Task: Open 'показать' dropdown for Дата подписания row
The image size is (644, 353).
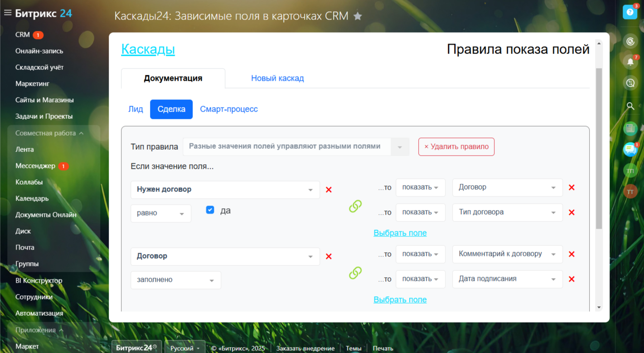Action: [x=421, y=279]
